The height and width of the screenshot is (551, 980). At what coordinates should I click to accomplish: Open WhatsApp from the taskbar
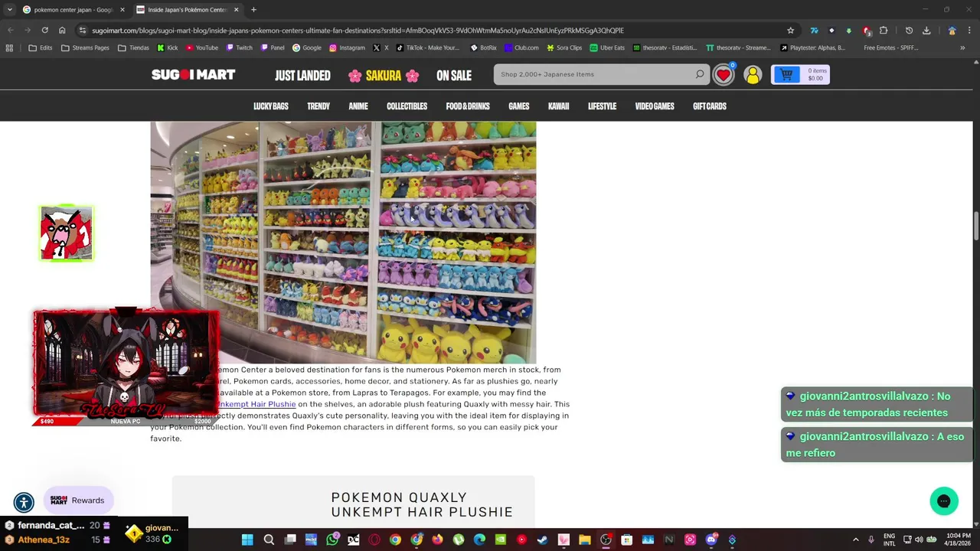click(332, 540)
